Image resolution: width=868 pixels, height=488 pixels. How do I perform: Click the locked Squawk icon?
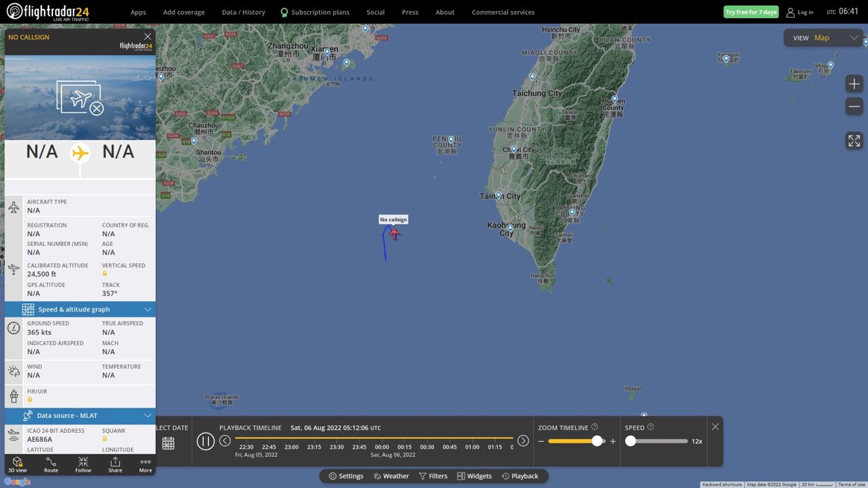click(104, 439)
